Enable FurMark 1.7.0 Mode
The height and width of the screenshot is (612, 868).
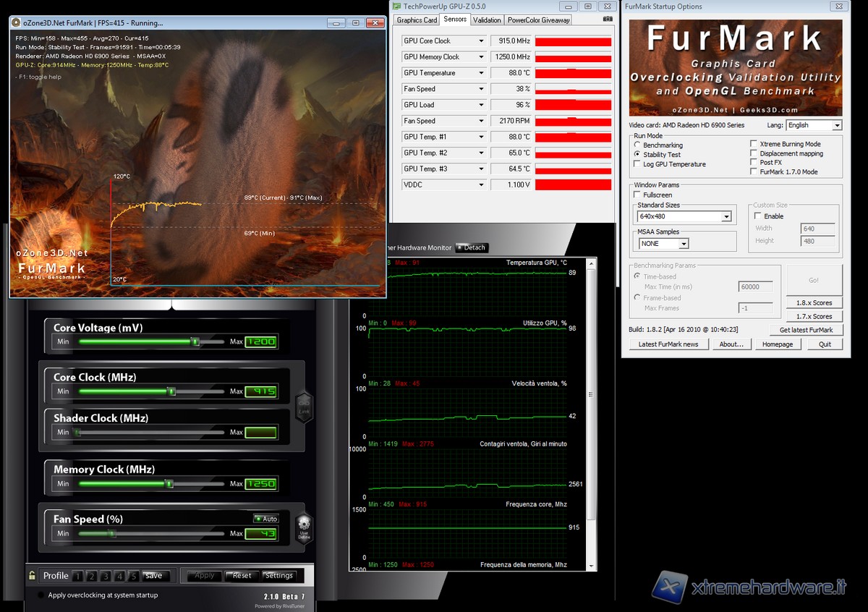754,172
